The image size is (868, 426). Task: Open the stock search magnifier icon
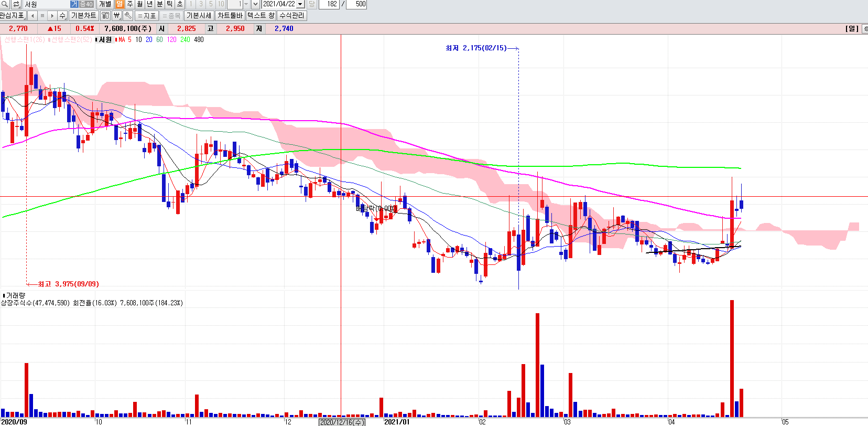coord(5,4)
